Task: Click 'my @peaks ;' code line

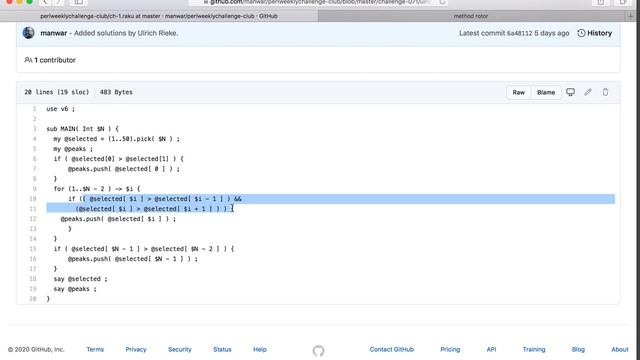Action: click(x=73, y=149)
